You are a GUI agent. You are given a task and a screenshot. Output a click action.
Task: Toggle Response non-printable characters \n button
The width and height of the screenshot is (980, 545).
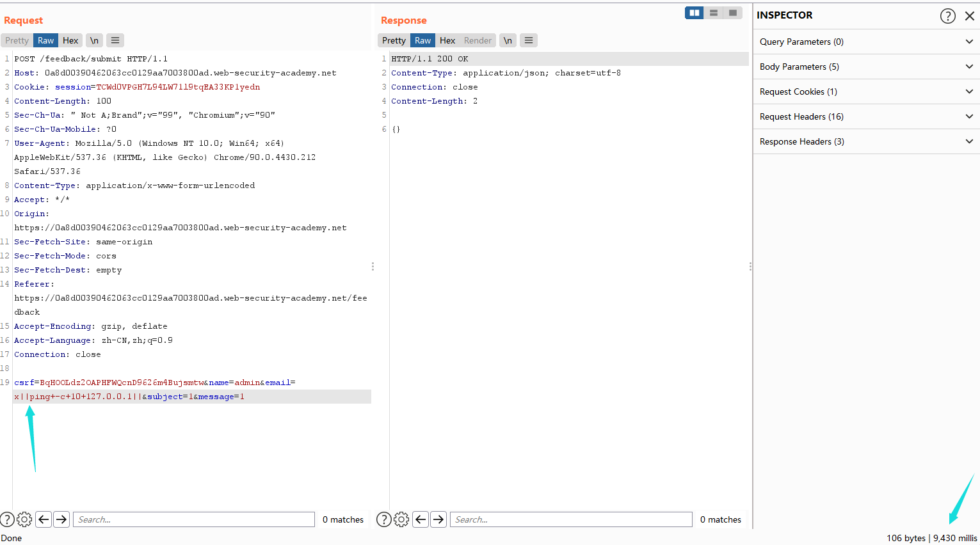(508, 40)
